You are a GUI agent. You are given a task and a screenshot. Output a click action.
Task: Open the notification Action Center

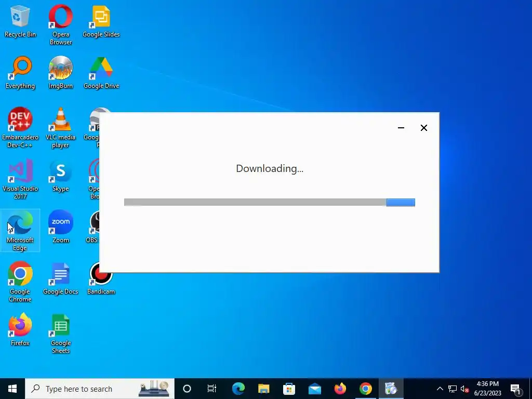point(516,389)
